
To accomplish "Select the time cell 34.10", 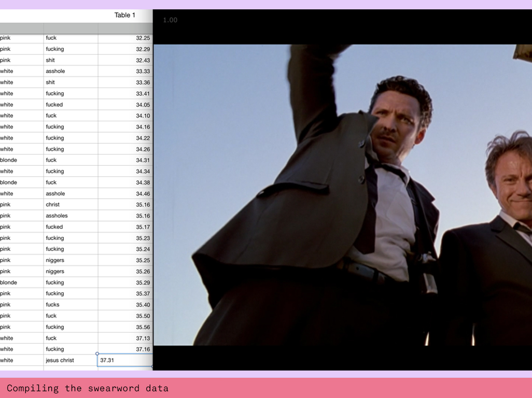I will point(125,116).
